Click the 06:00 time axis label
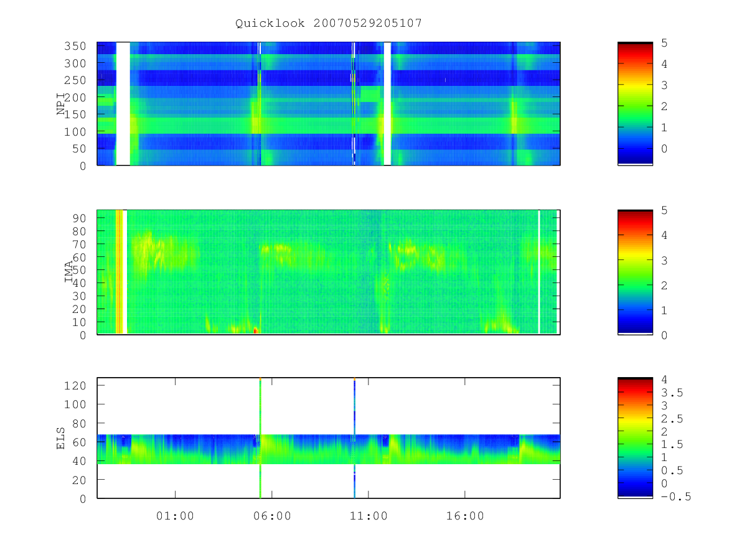747x560 pixels. pos(272,516)
